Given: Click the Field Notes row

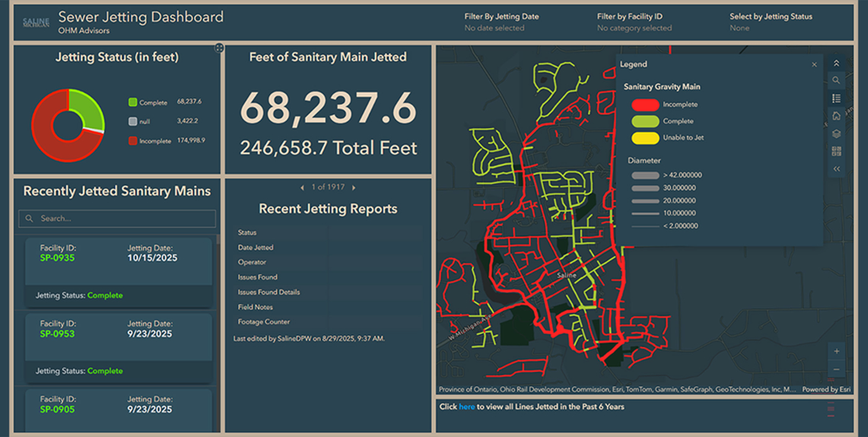Looking at the screenshot, I should coord(328,307).
